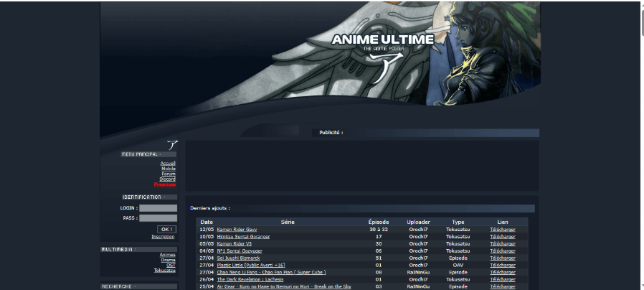Open the Discord link
The height and width of the screenshot is (290, 644).
click(168, 179)
